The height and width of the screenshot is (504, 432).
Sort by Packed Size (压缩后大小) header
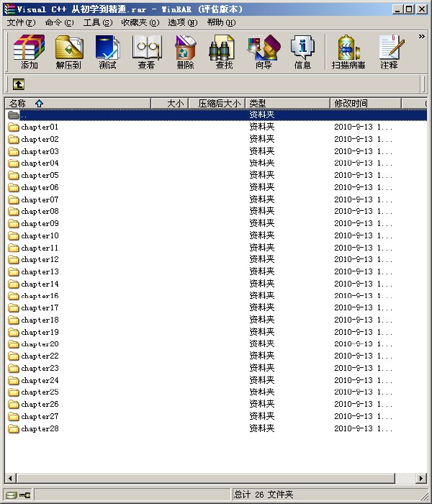tap(217, 104)
